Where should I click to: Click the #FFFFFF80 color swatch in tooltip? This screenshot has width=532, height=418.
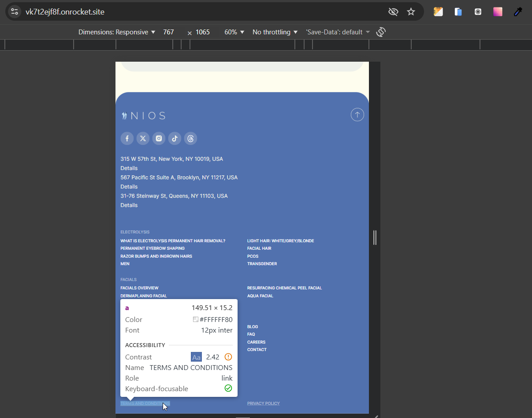196,320
